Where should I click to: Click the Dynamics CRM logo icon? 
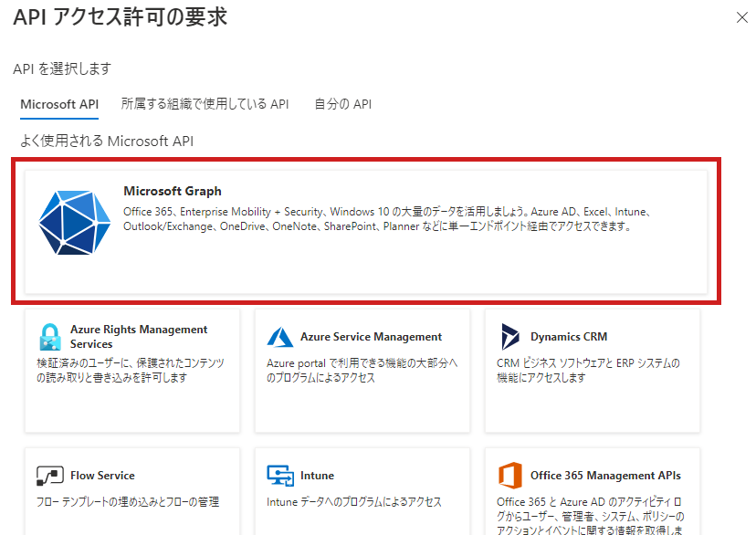click(x=509, y=336)
